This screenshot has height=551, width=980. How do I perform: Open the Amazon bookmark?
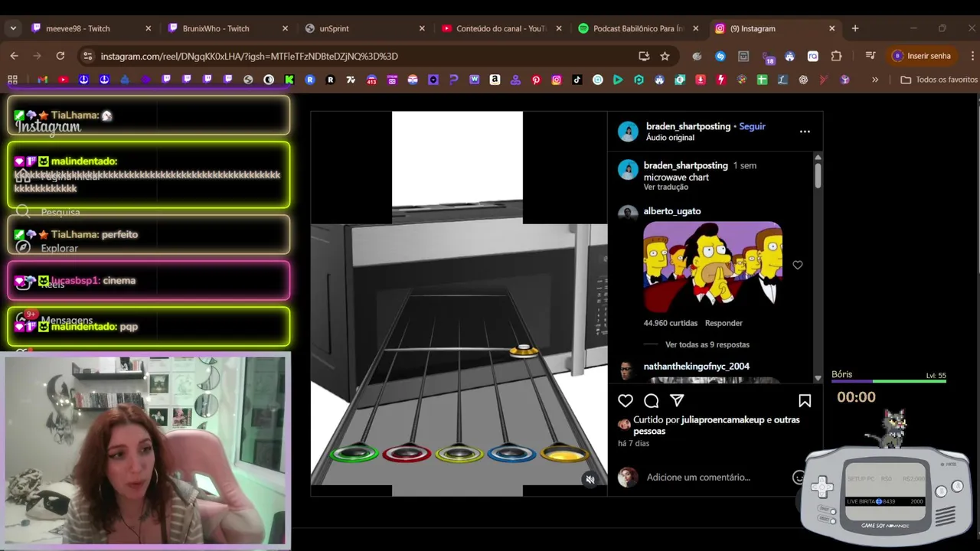click(x=495, y=80)
